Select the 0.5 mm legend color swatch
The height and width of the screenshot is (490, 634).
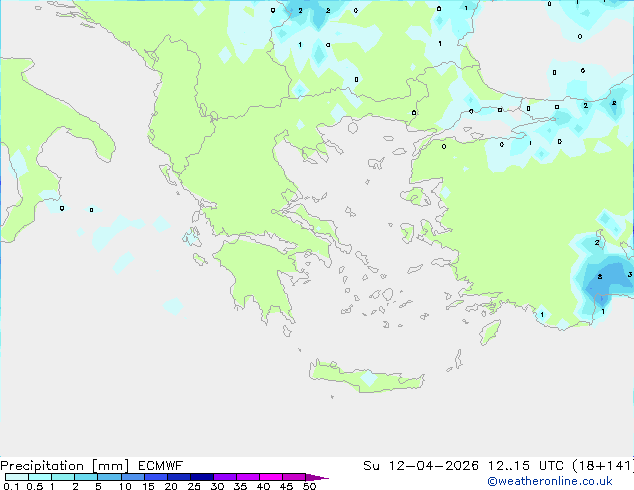(x=40, y=477)
